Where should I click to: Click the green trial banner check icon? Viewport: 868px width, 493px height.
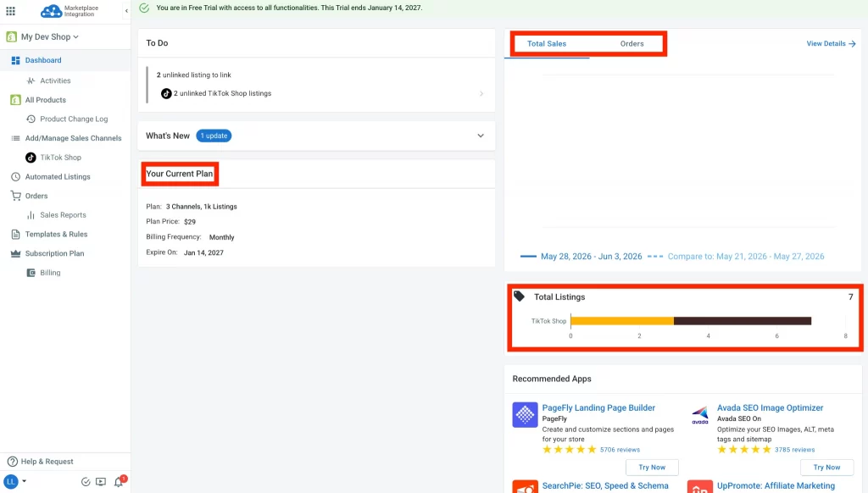(x=144, y=8)
